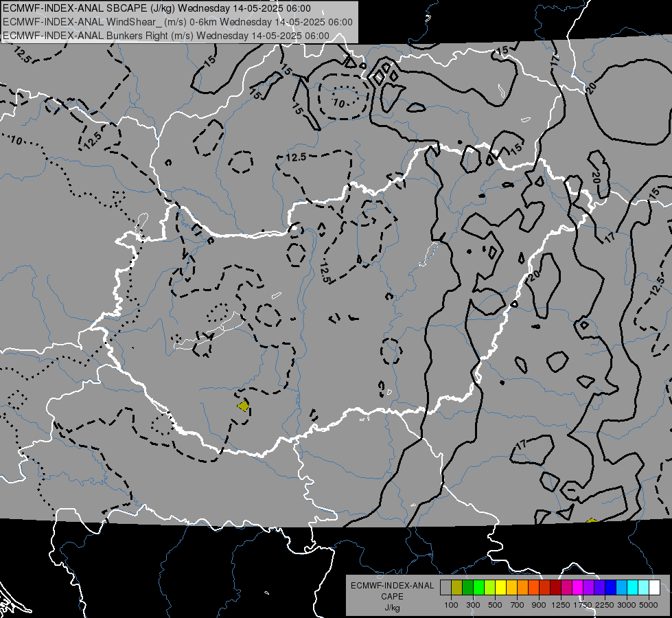Select the bright magenta legend swatch
672x618 pixels.
tap(578, 587)
